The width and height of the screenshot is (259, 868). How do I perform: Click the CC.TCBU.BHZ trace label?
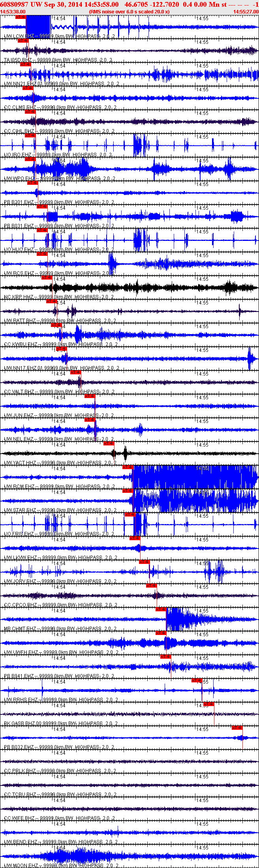coord(60,795)
